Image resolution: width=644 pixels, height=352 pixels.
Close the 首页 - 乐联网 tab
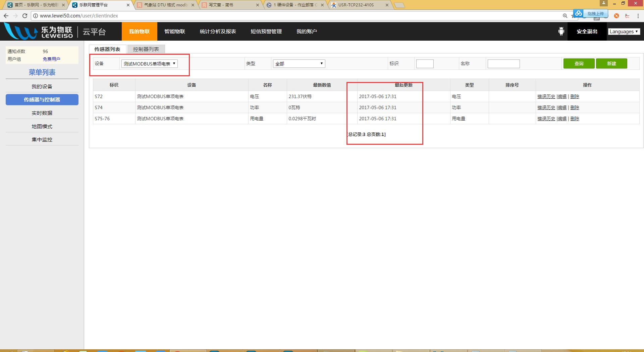[63, 5]
